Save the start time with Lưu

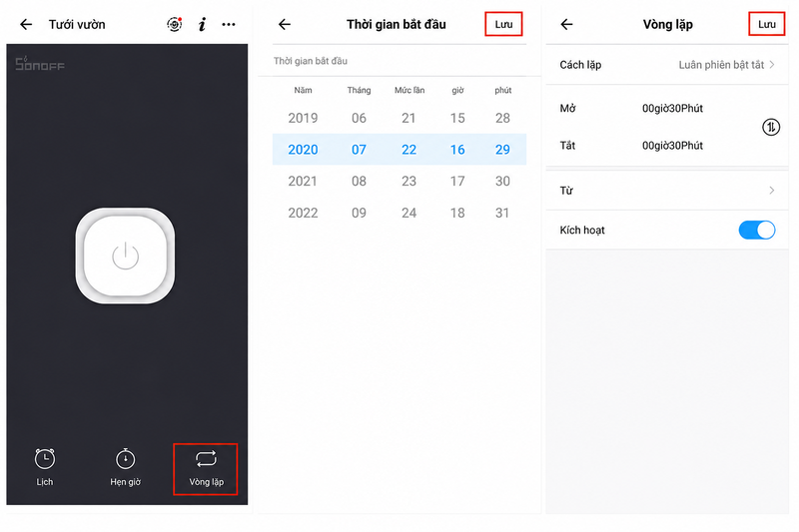point(503,24)
